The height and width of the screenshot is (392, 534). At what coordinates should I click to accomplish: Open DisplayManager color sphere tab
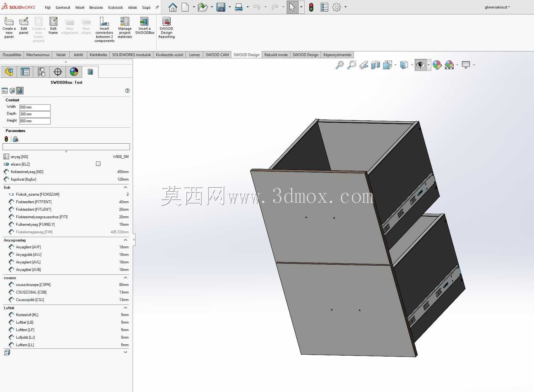point(74,72)
